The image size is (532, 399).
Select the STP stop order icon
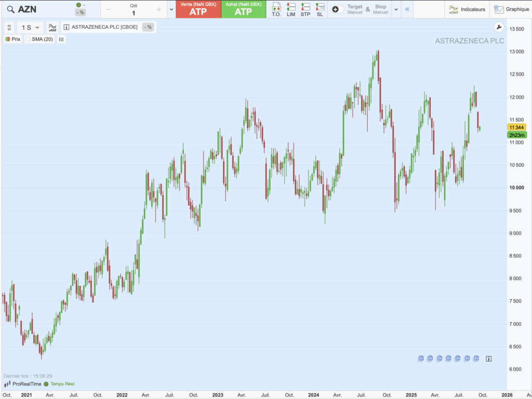click(305, 9)
